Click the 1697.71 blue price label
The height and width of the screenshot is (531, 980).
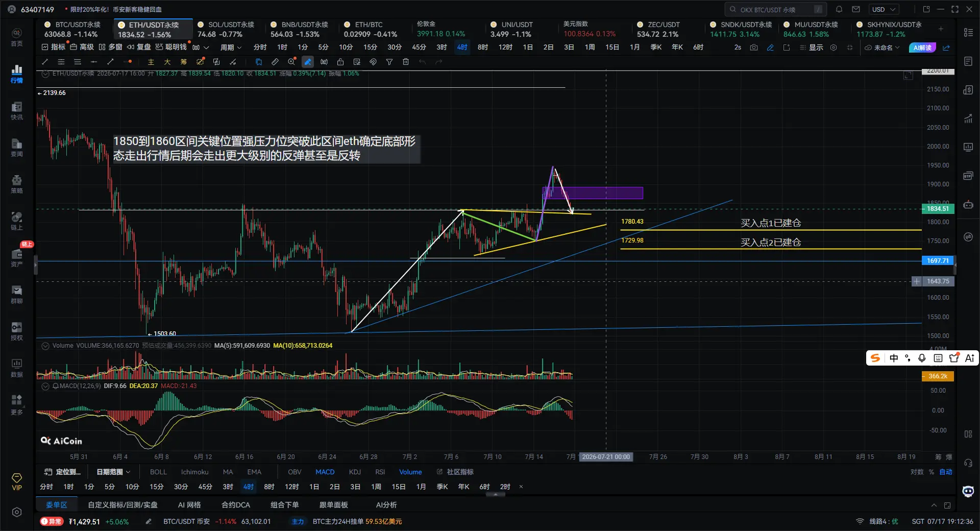(938, 261)
